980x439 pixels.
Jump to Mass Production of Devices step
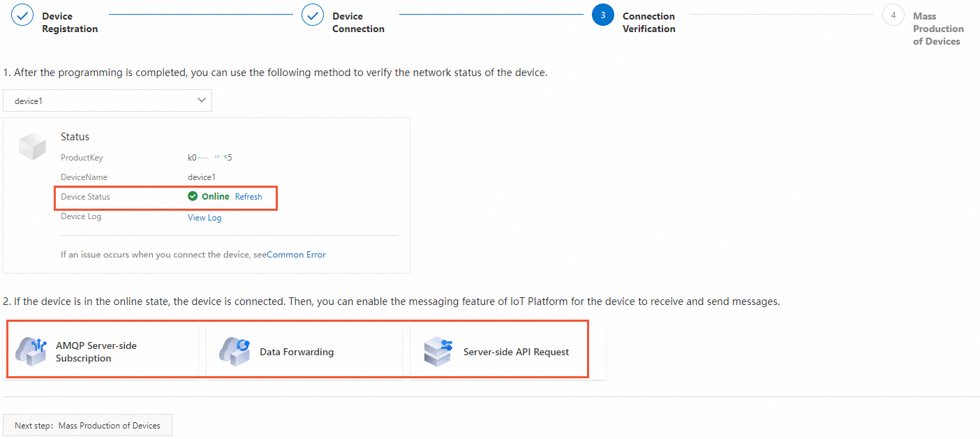(x=937, y=29)
